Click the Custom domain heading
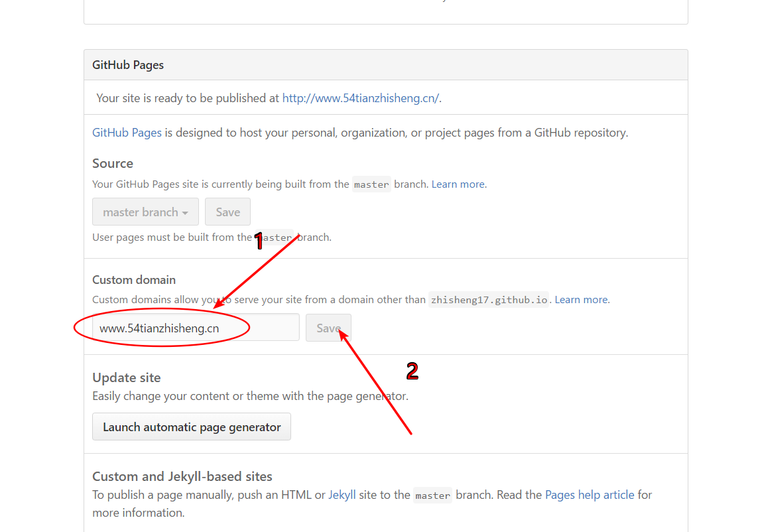Screen dimensions: 758x532 tap(134, 280)
